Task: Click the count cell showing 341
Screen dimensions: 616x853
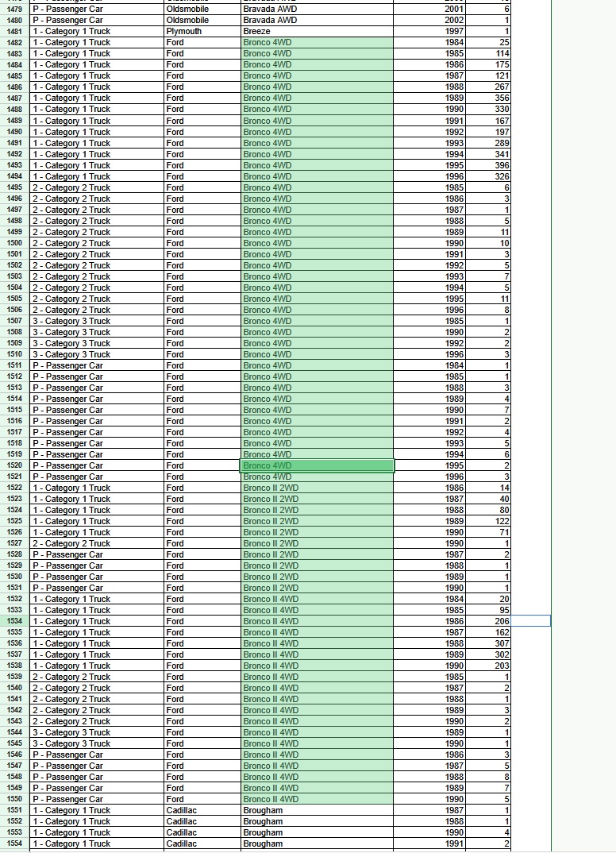Action: click(488, 155)
